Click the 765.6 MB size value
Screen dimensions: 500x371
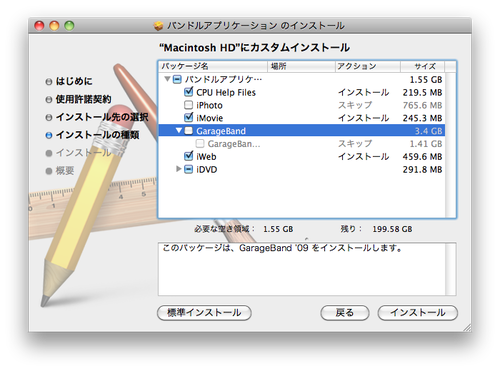pos(422,105)
